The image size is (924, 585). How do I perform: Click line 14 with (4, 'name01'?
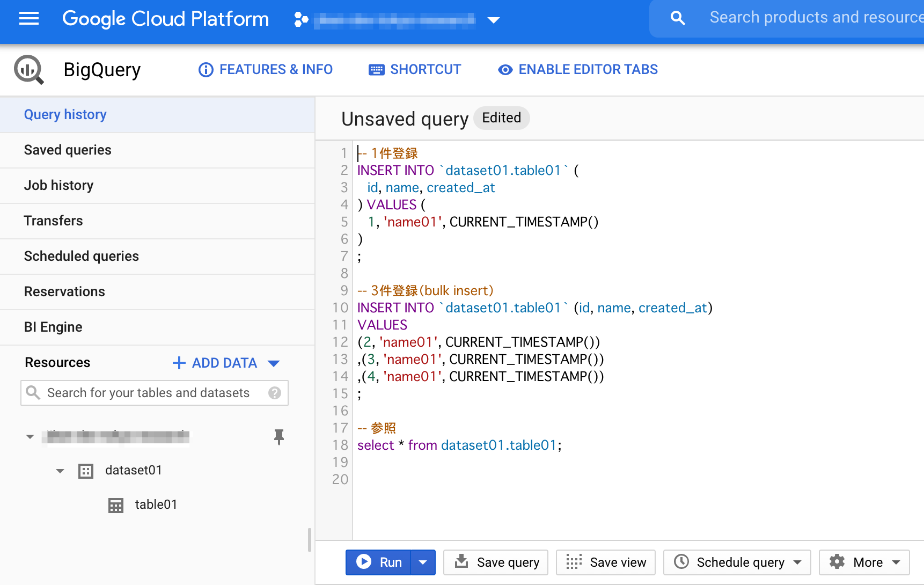pyautogui.click(x=481, y=377)
